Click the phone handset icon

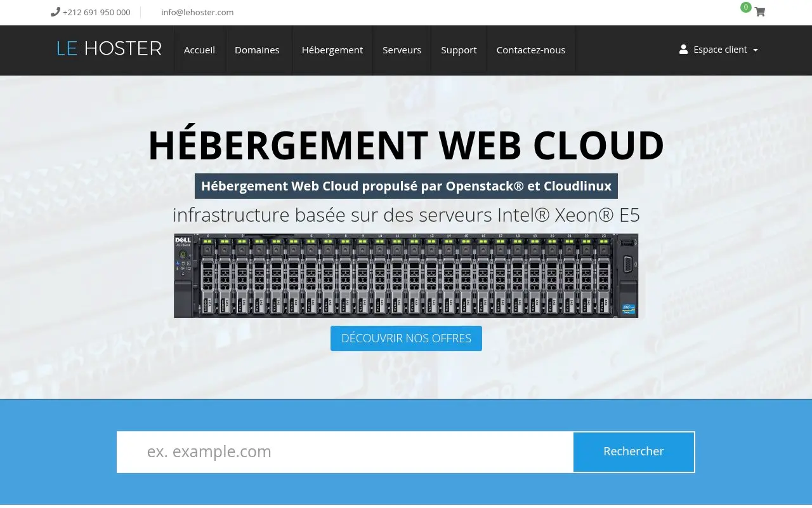point(55,12)
